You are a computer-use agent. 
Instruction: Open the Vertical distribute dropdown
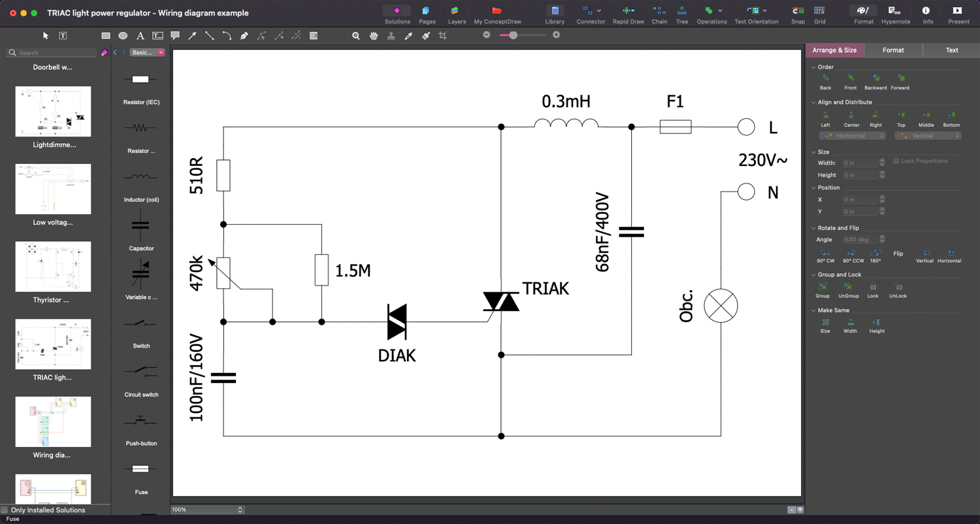click(x=928, y=136)
